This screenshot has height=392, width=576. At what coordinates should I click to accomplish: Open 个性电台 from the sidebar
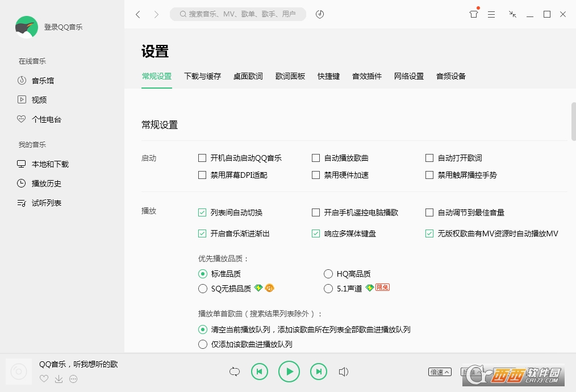click(43, 119)
